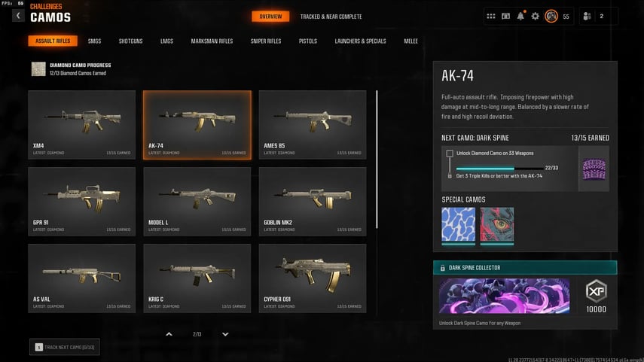Switch to the Sniper Rifles tab
Viewport: 644px width, 362px height.
pyautogui.click(x=266, y=41)
